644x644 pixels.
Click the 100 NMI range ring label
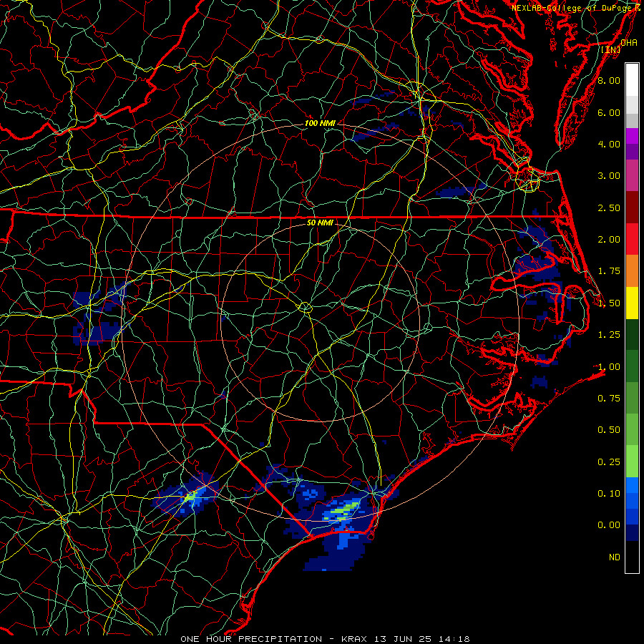320,123
